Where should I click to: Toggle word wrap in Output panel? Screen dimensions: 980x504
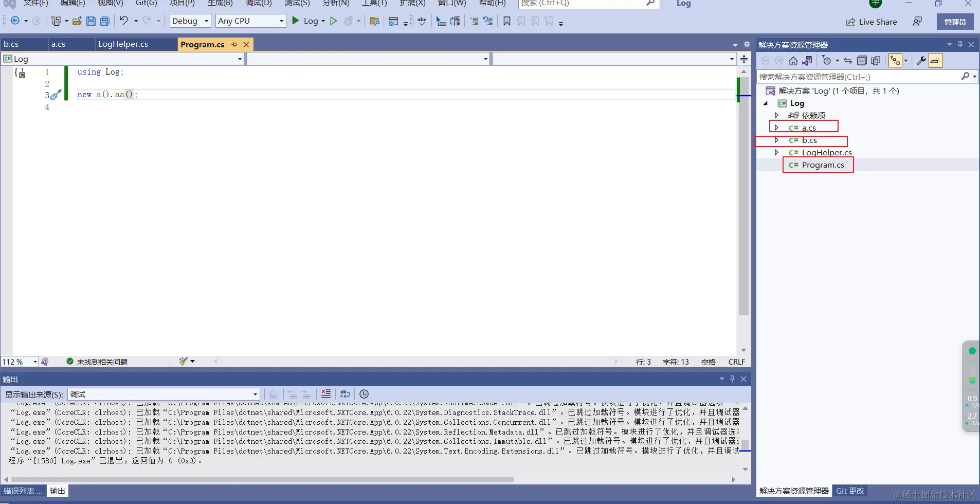pos(345,394)
